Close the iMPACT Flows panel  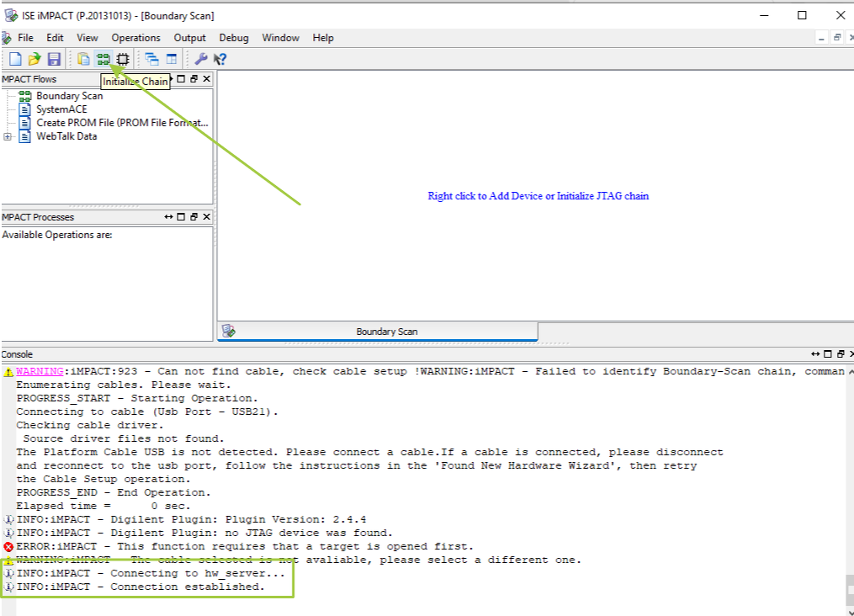(206, 79)
